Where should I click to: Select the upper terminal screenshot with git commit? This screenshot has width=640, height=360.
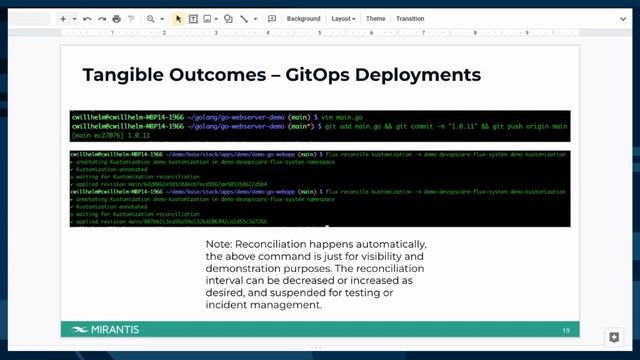[320, 126]
